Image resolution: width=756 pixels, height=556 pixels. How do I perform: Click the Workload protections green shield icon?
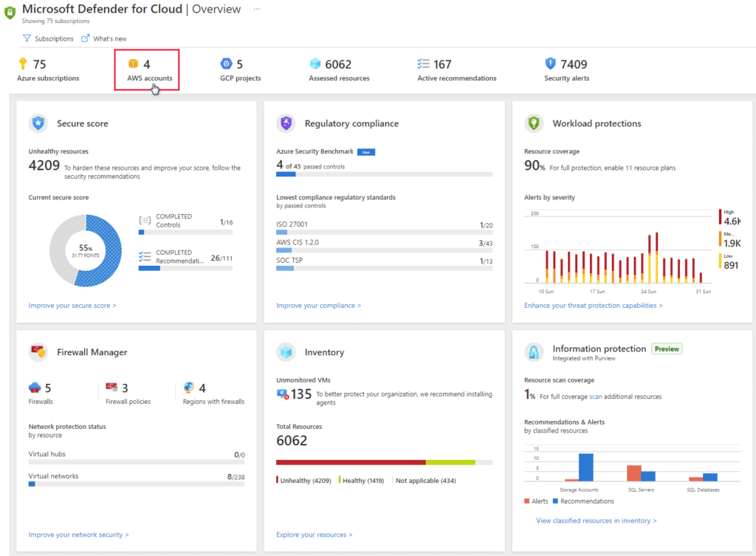tap(534, 123)
